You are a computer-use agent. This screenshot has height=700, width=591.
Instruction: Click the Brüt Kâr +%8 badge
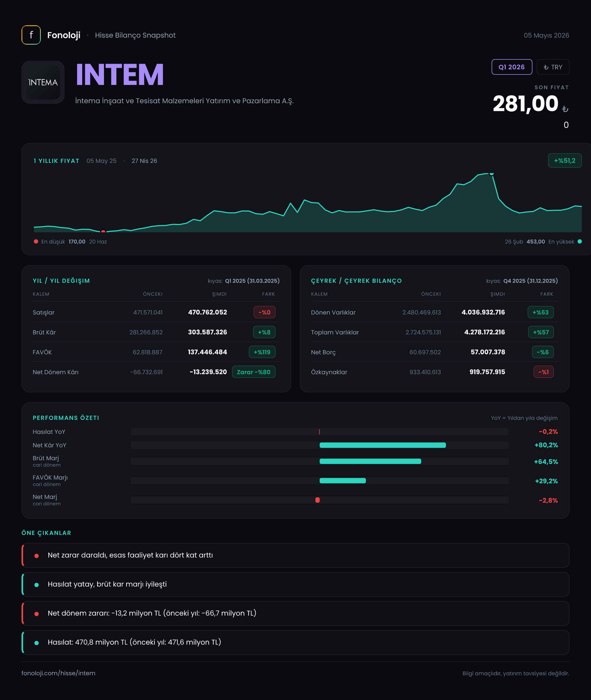tap(264, 332)
